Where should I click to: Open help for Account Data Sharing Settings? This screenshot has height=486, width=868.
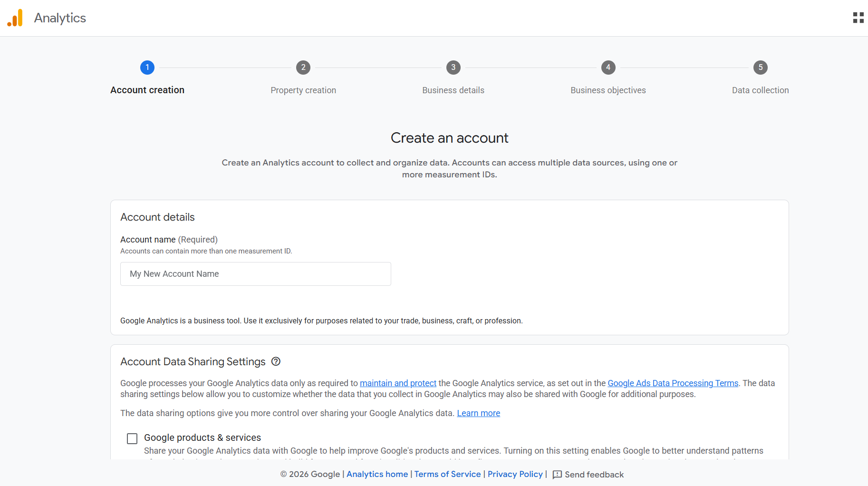pyautogui.click(x=276, y=361)
